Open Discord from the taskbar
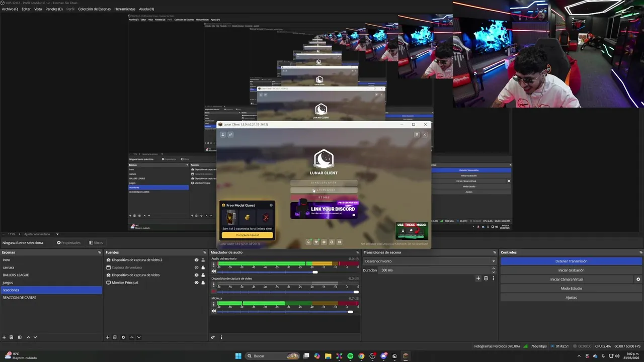 coord(383,356)
